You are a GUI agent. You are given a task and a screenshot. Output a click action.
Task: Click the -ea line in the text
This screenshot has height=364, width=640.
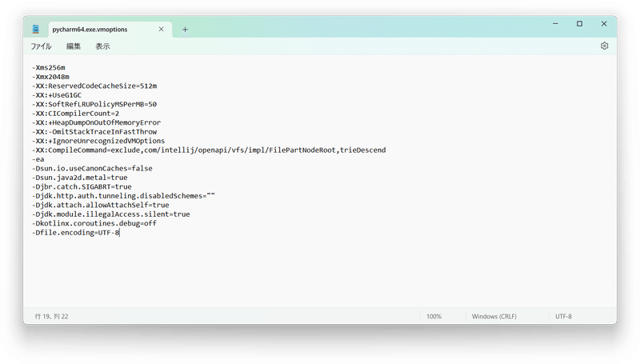tap(37, 159)
